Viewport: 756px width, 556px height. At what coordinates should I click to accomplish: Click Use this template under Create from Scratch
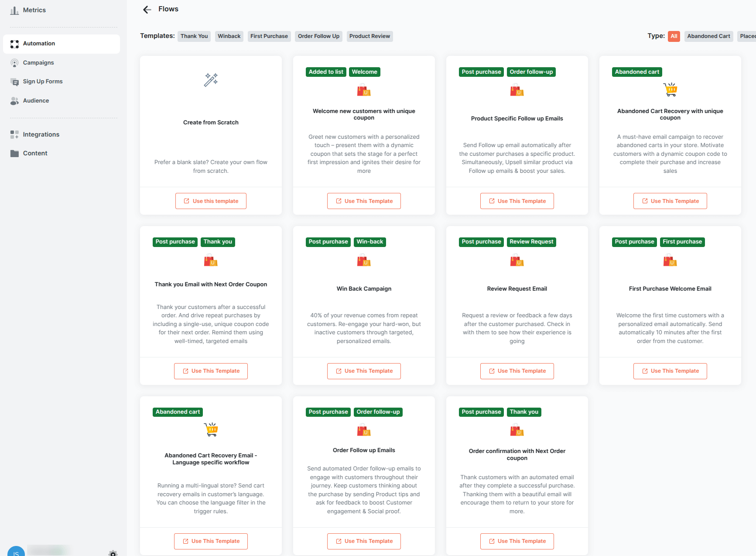coord(211,201)
